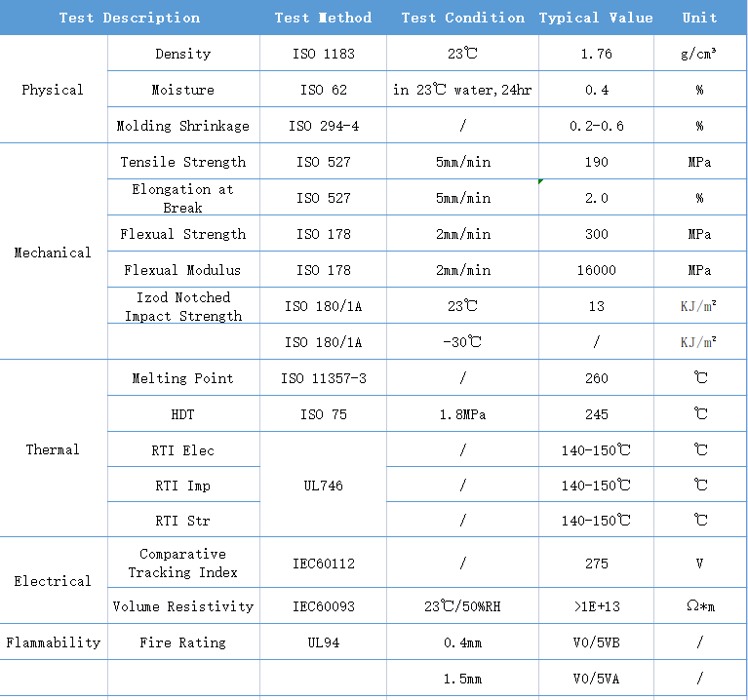748x700 pixels.
Task: Click the ISO 11357-3 method cell
Action: click(x=323, y=377)
